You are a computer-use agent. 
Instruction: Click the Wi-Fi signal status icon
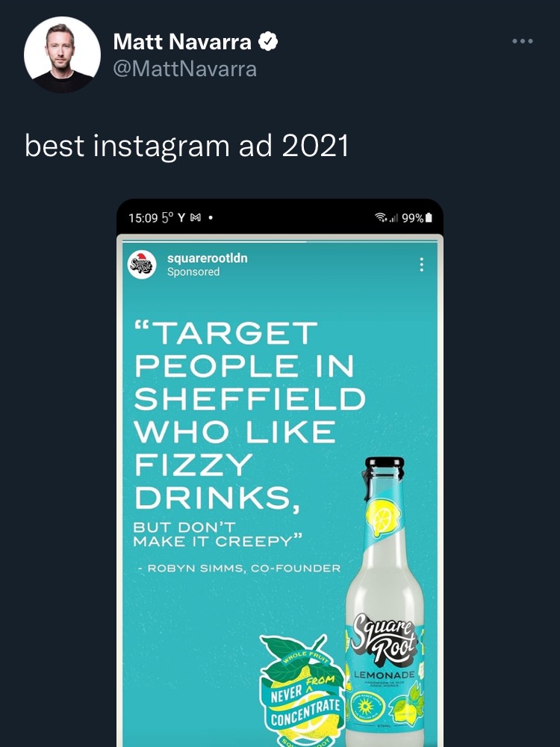click(x=382, y=217)
